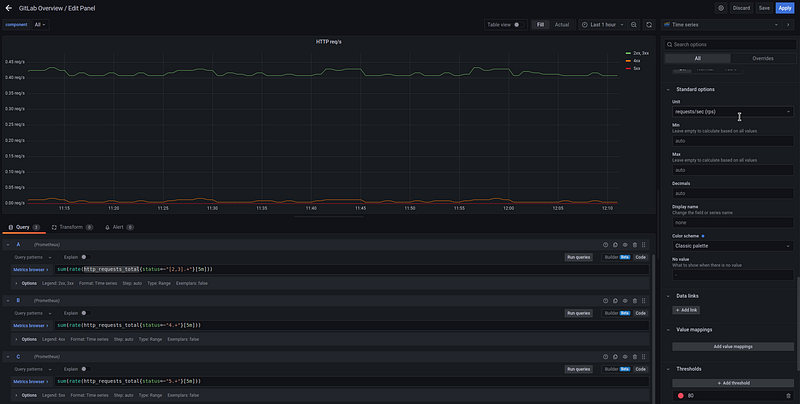Switch to the Transform tab
The width and height of the screenshot is (800, 404).
click(72, 227)
